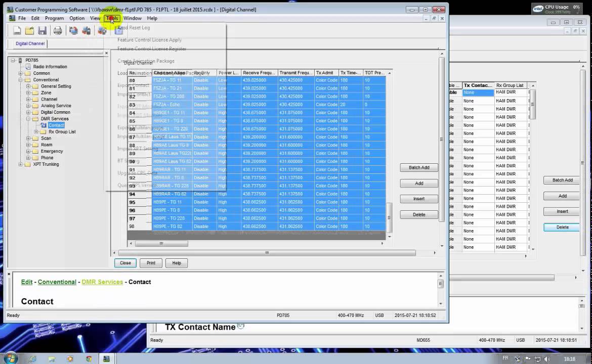Click the Help button below the table
592x364 pixels.
tap(176, 263)
